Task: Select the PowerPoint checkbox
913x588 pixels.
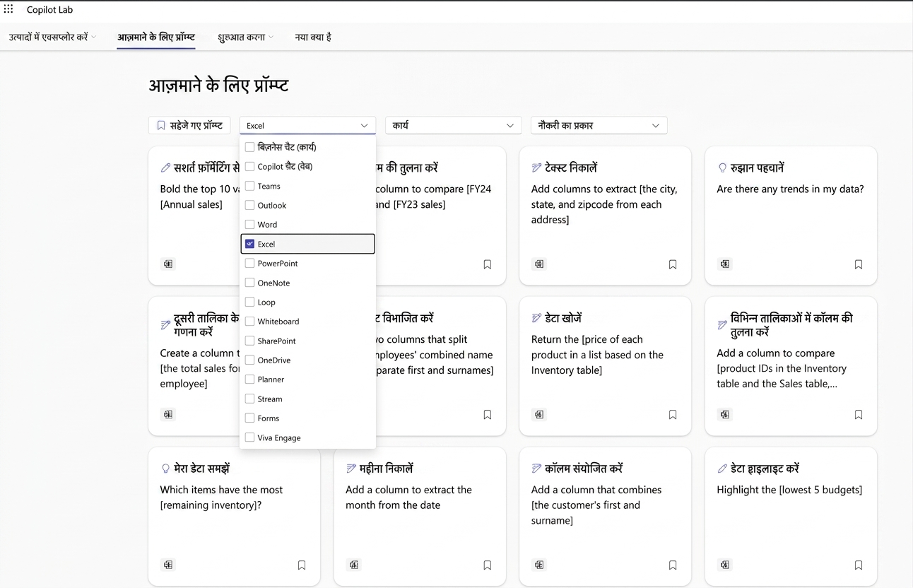Action: pos(249,263)
